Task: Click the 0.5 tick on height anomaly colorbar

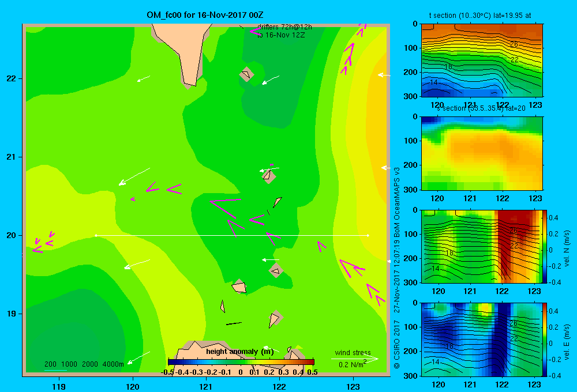Action: click(x=312, y=372)
